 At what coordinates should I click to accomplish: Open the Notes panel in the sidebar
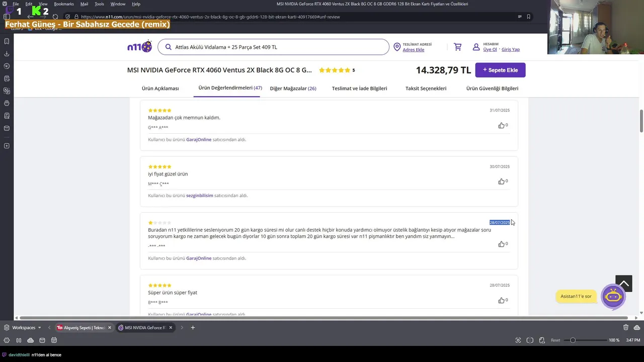(7, 78)
